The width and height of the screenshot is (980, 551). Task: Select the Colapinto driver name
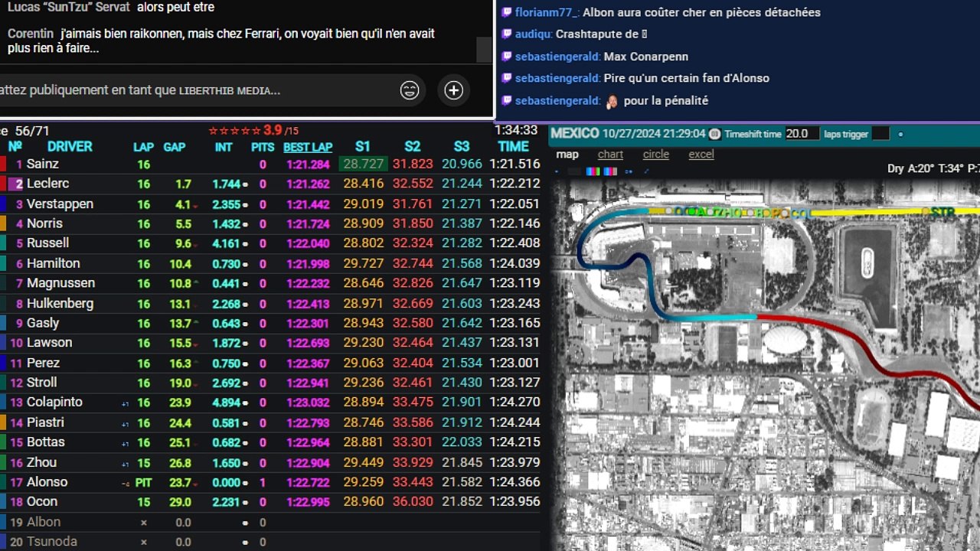coord(54,402)
